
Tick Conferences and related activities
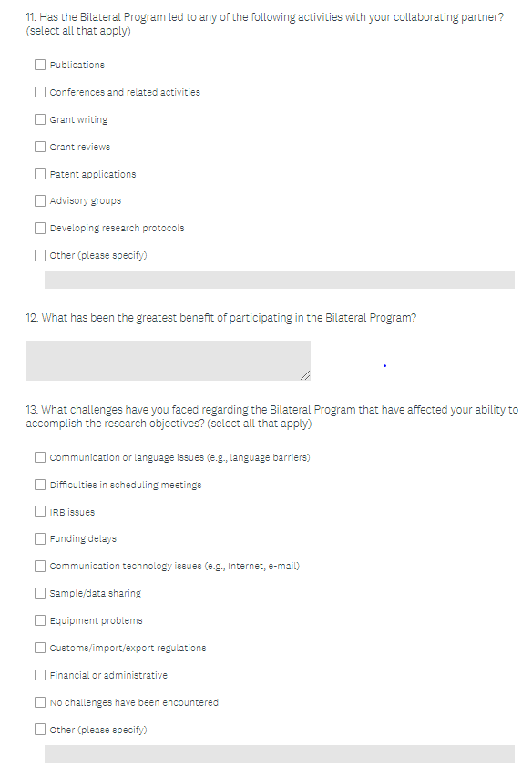40,92
